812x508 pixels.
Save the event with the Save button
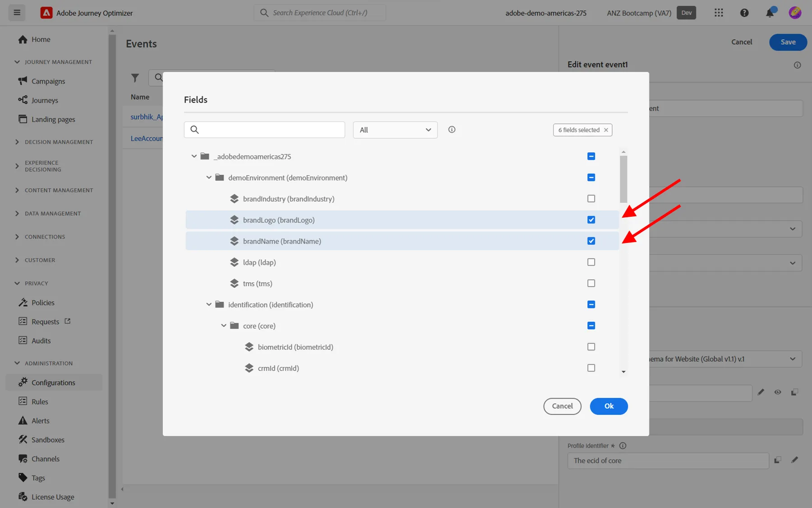pos(788,42)
